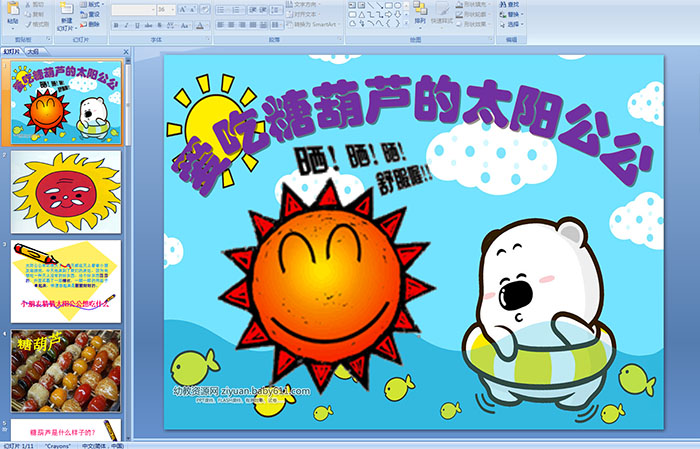This screenshot has width=700, height=449.
Task: Toggle Bold formatting
Action: point(116,25)
